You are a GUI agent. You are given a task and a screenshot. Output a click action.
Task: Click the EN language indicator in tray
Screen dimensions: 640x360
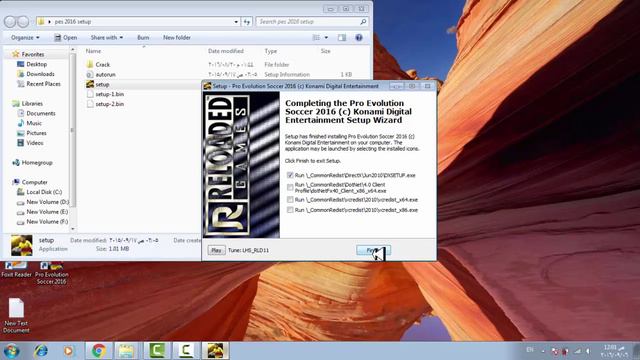tap(530, 350)
